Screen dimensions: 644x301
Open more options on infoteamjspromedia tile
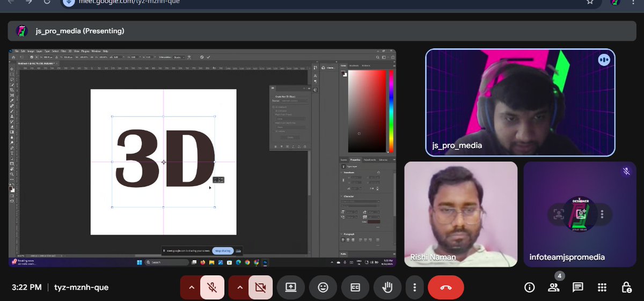point(602,214)
